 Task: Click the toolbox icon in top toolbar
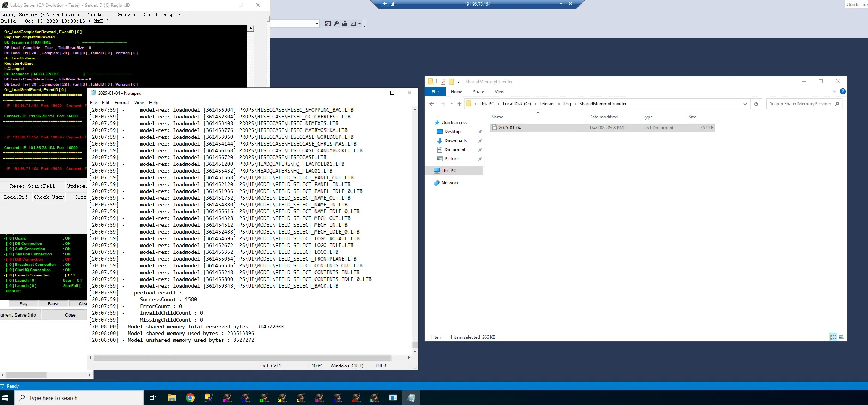point(344,24)
